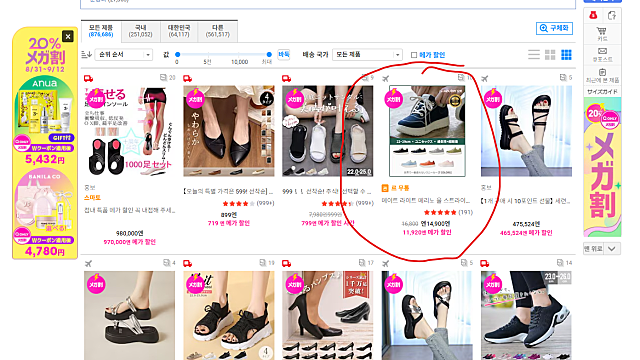This screenshot has height=360, width=640.
Task: Click the price slider maximum handle
Action: [x=269, y=54]
